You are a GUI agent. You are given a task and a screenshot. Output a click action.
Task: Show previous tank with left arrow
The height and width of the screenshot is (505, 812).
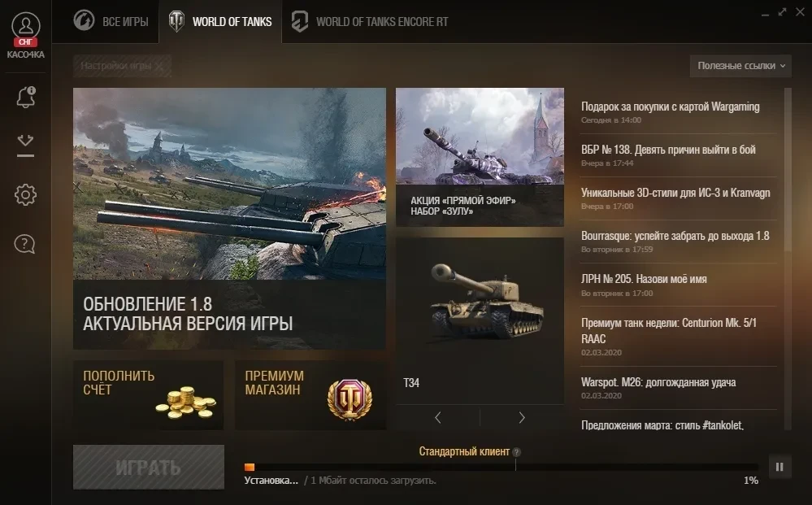(x=438, y=417)
